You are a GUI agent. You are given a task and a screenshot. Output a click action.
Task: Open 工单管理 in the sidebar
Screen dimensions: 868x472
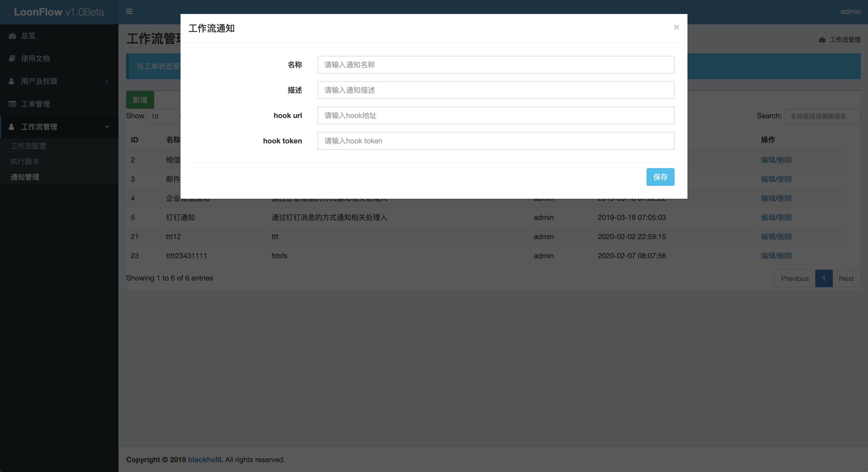[35, 104]
